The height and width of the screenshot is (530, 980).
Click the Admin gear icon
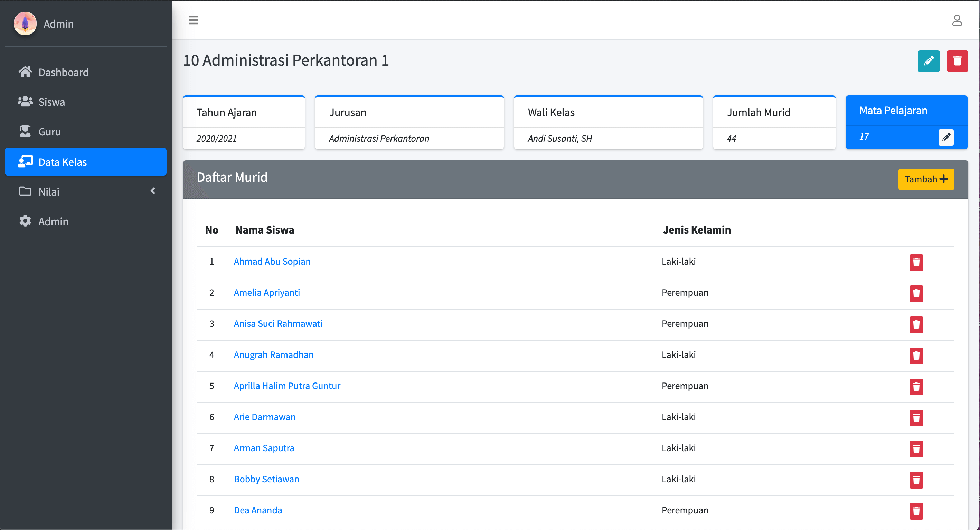[25, 221]
